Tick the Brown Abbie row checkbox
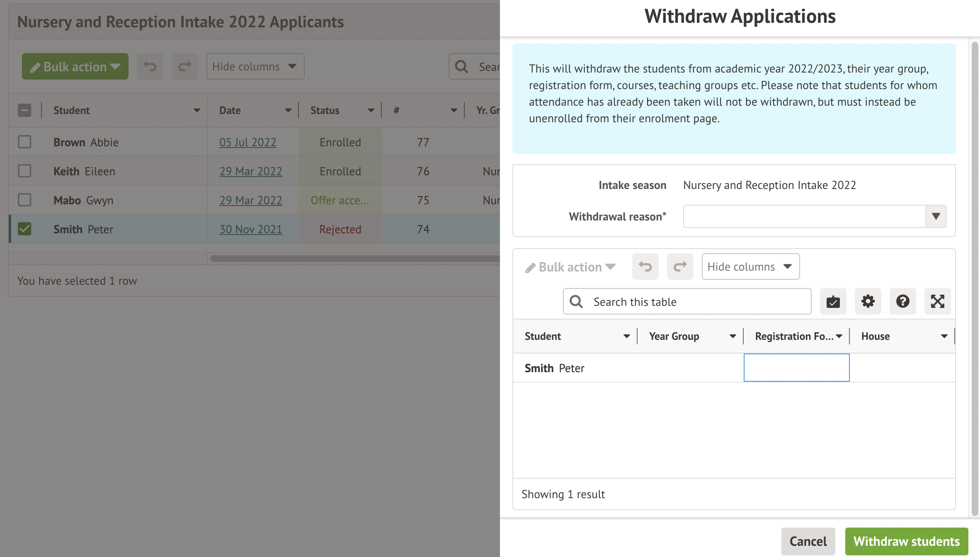 [x=24, y=142]
